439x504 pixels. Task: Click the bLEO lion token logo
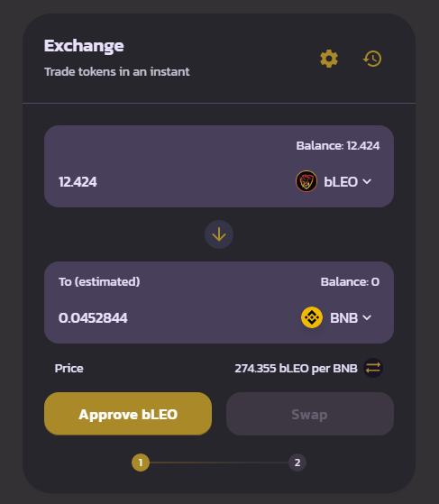coord(306,181)
